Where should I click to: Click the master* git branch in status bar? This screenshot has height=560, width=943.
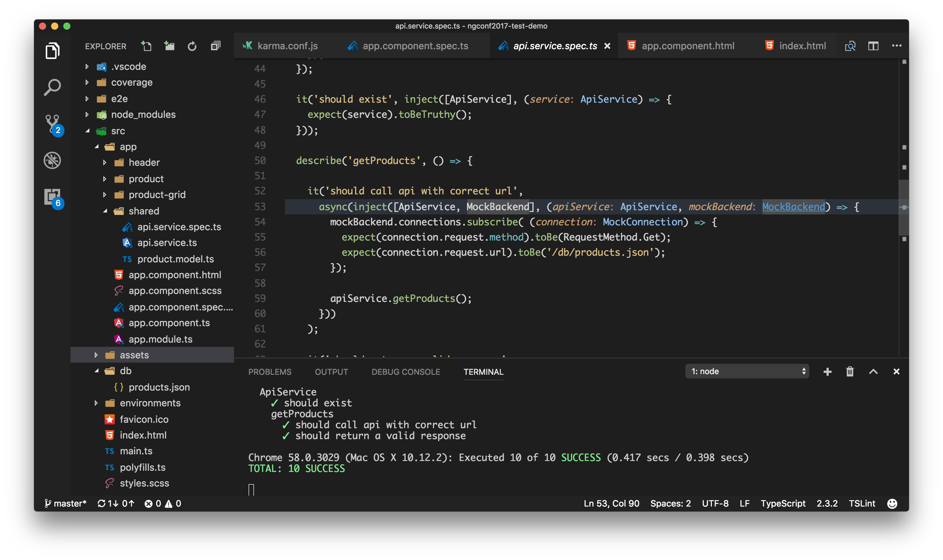[x=66, y=504]
